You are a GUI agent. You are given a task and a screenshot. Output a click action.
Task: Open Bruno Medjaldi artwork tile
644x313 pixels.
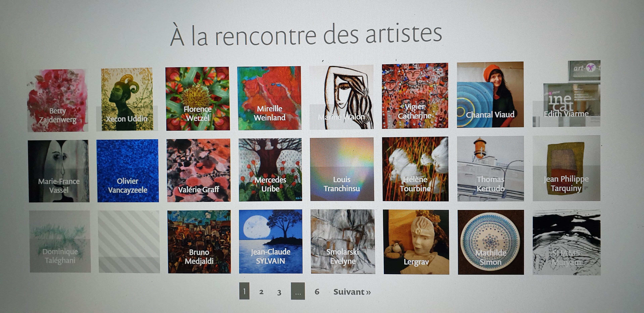coord(199,242)
